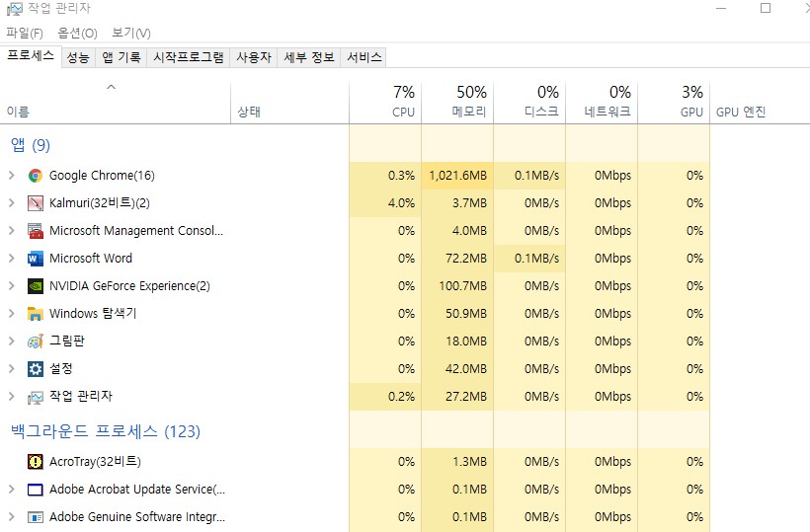Click the AcroTray icon

(x=36, y=462)
